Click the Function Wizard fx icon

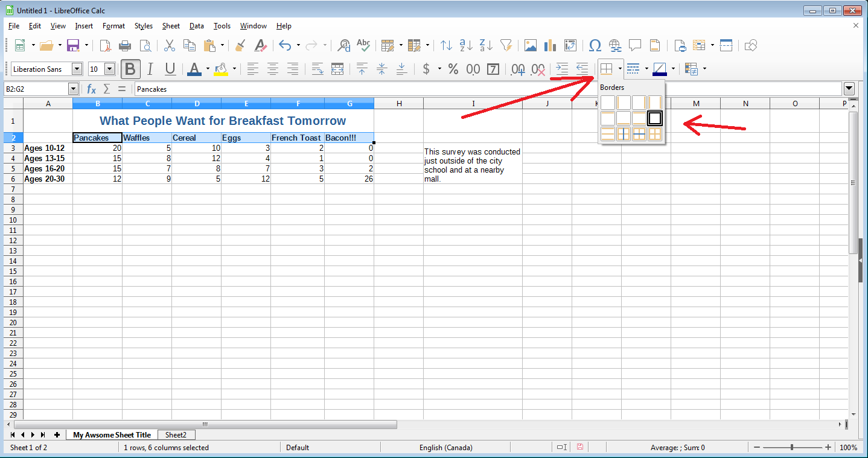(x=92, y=89)
